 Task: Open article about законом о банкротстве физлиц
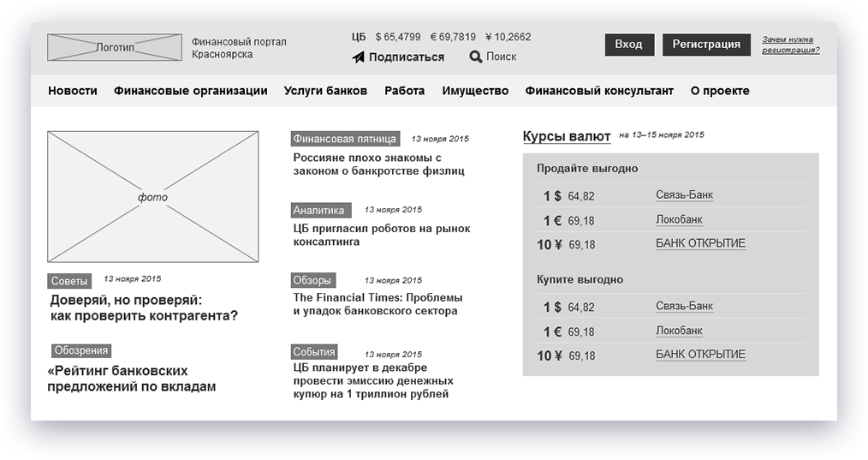click(378, 164)
